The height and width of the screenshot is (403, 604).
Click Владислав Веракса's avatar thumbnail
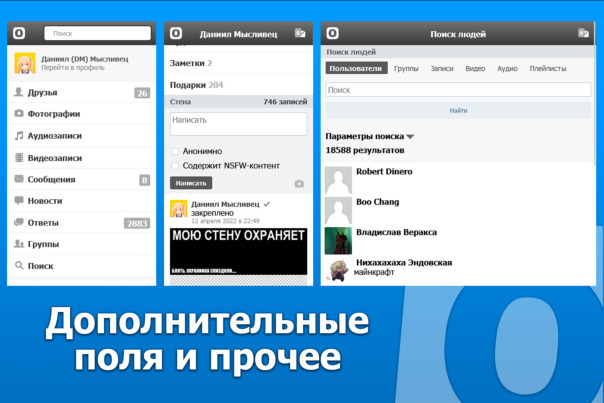[x=338, y=241]
